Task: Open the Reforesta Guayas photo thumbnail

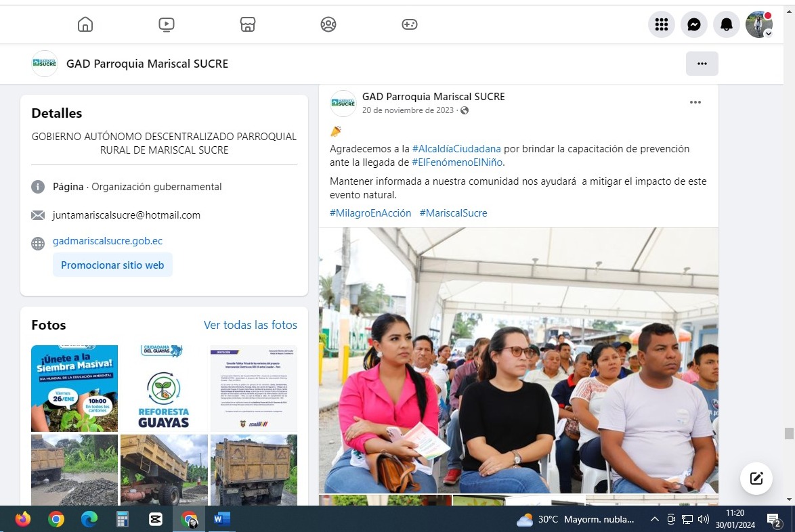Action: pos(164,389)
